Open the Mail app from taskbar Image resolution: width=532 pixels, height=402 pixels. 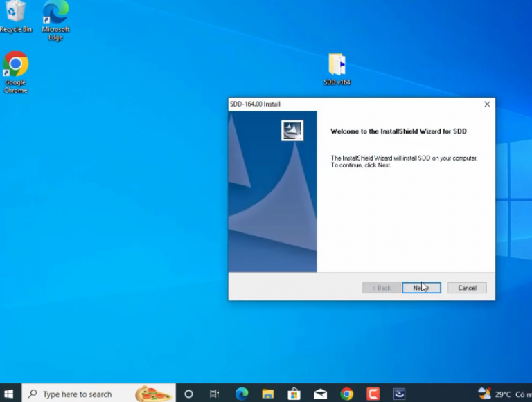[x=320, y=394]
